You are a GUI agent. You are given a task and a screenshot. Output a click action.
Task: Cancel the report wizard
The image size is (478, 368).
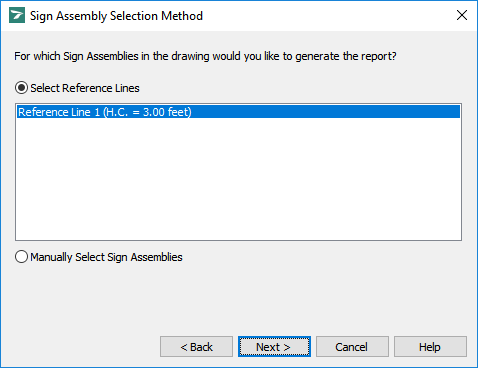tap(352, 347)
